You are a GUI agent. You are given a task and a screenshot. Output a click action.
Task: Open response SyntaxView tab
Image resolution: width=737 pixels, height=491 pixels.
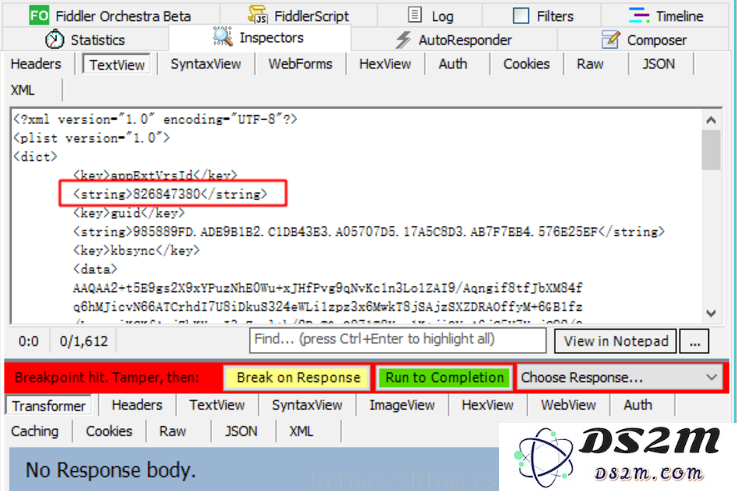[307, 405]
